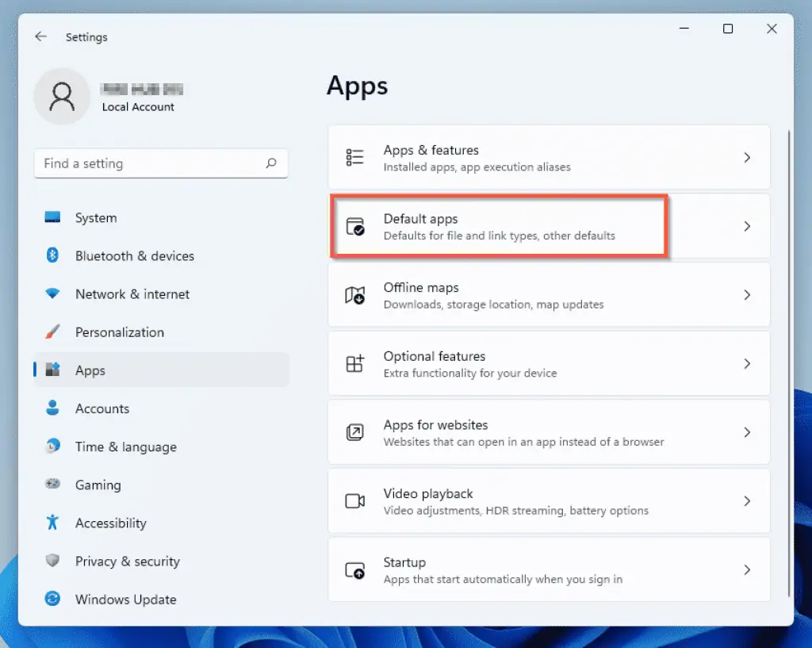This screenshot has width=812, height=648.
Task: Open Offline maps via right chevron
Action: [747, 295]
